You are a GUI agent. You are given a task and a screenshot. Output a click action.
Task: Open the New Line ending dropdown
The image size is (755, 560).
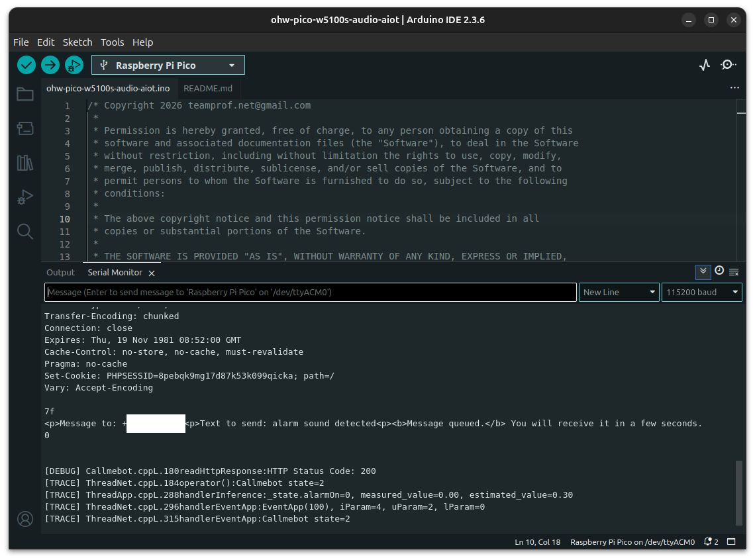click(619, 293)
